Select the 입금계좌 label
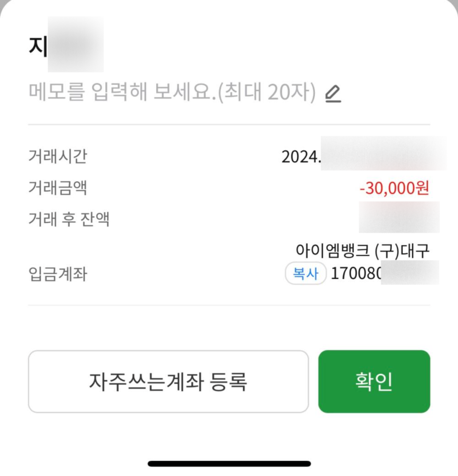458x476 pixels. [57, 274]
